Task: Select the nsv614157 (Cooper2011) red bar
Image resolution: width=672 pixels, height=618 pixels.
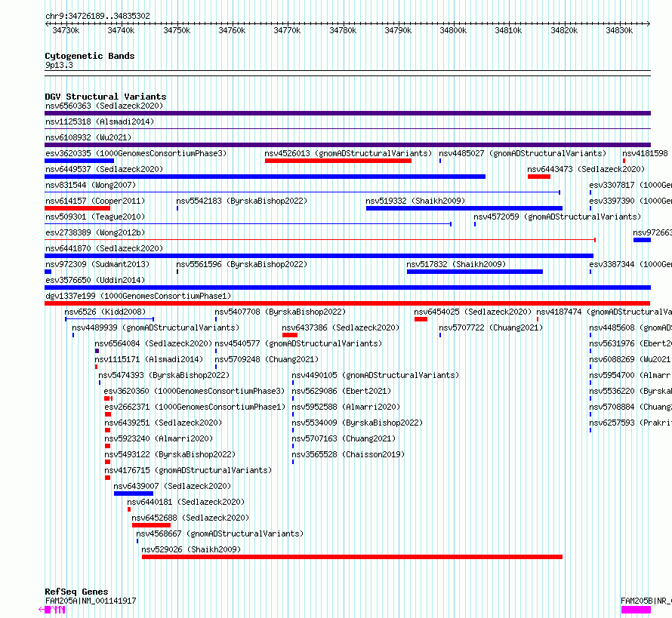Action: 78,208
